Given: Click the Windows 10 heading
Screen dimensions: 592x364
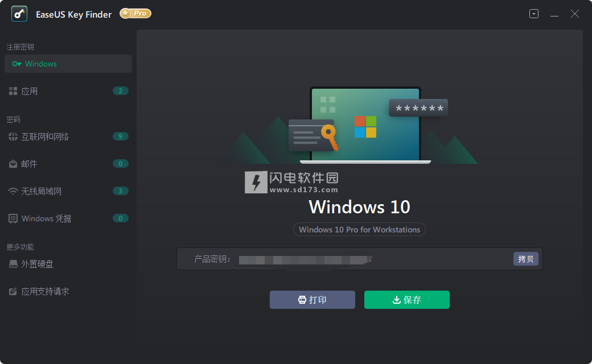Looking at the screenshot, I should click(359, 206).
